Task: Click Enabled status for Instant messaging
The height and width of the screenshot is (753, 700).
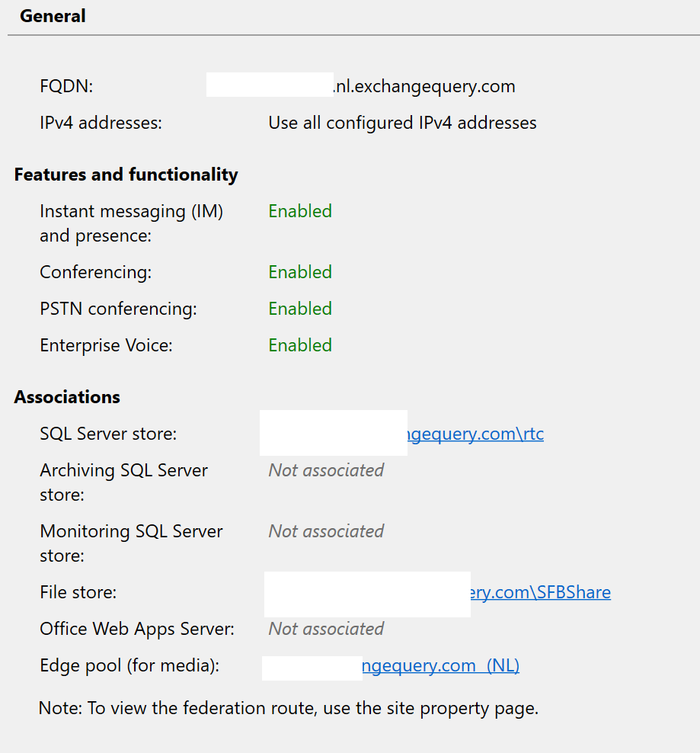Action: pyautogui.click(x=300, y=212)
